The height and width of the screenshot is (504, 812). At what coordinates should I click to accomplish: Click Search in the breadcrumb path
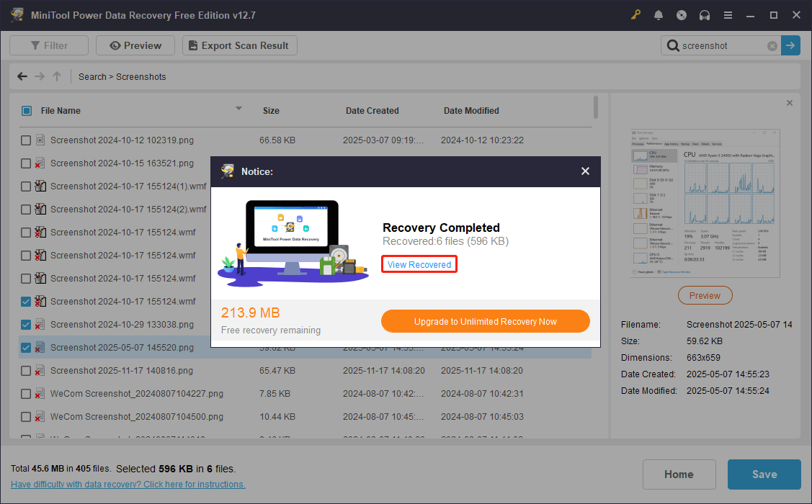coord(92,76)
